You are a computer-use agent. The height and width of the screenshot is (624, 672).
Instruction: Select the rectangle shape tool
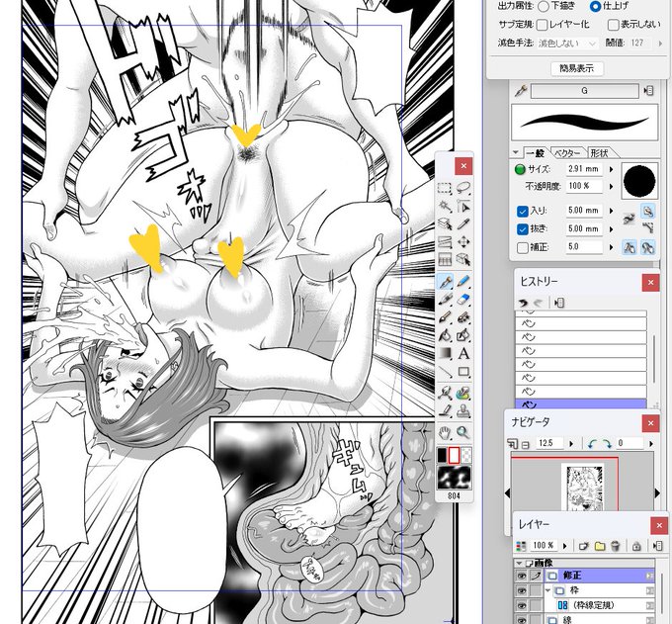click(x=463, y=372)
